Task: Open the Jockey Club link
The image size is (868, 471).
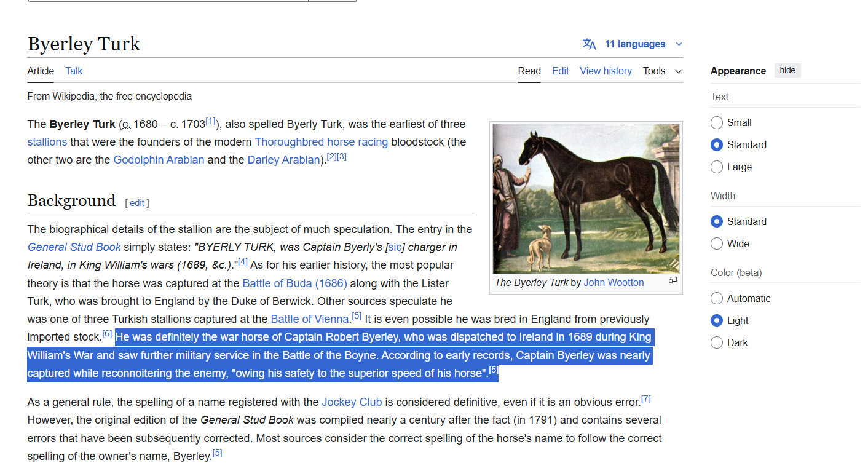Action: click(x=352, y=402)
